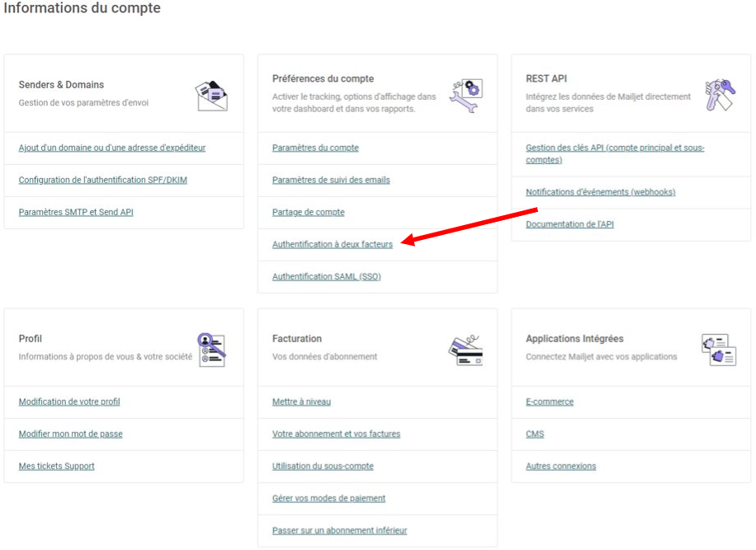756x550 pixels.
Task: Go to Configuration de l'authentification SPF/DKIM
Action: pyautogui.click(x=103, y=180)
